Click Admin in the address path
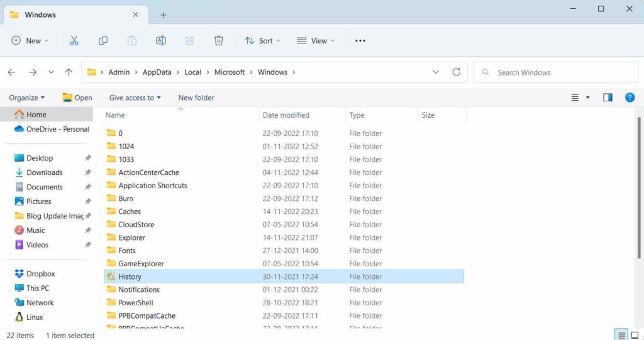The image size is (644, 340). 119,72
